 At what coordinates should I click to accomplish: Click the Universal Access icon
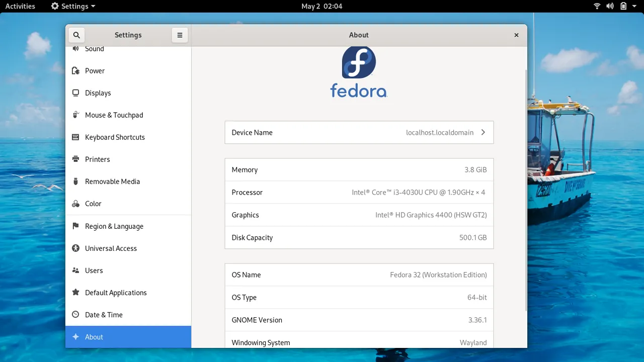75,248
